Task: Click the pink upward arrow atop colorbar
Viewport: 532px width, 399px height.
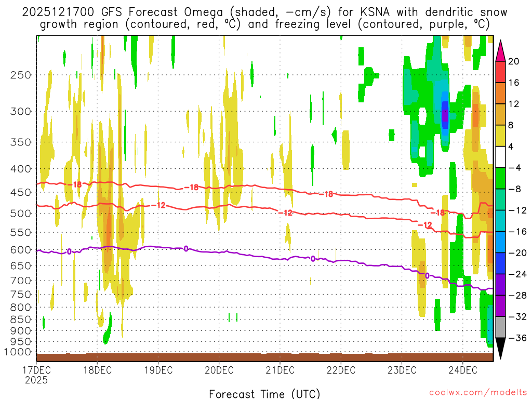Action: pyautogui.click(x=501, y=50)
